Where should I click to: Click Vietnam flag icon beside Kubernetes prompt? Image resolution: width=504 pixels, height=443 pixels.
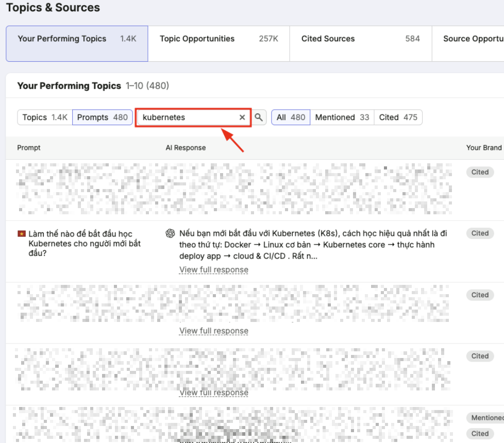pyautogui.click(x=22, y=234)
